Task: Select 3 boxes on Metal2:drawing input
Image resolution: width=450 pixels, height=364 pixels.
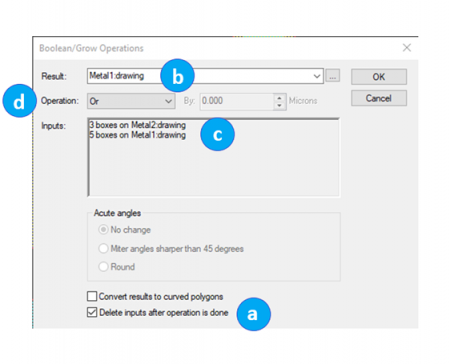Action: coord(138,125)
